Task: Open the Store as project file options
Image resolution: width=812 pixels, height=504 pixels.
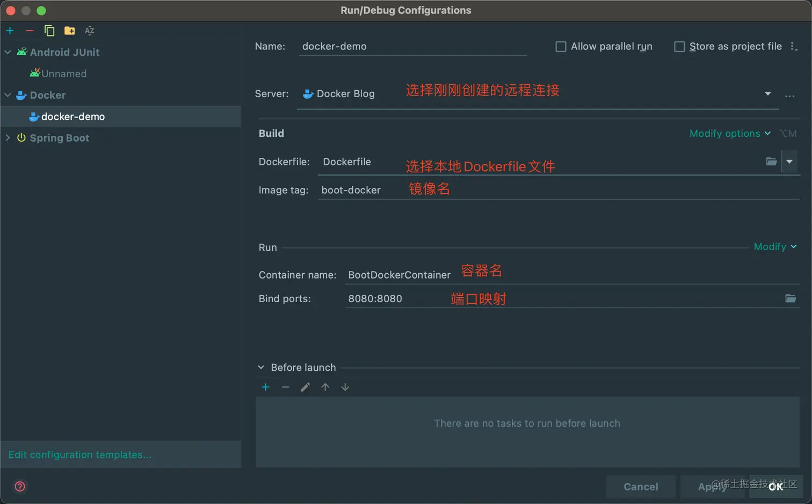Action: coord(794,47)
